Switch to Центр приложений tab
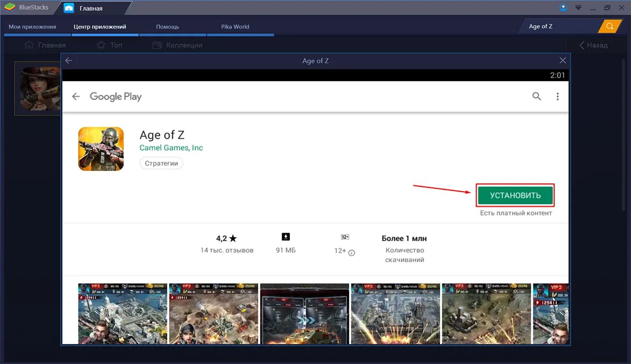 pyautogui.click(x=100, y=27)
